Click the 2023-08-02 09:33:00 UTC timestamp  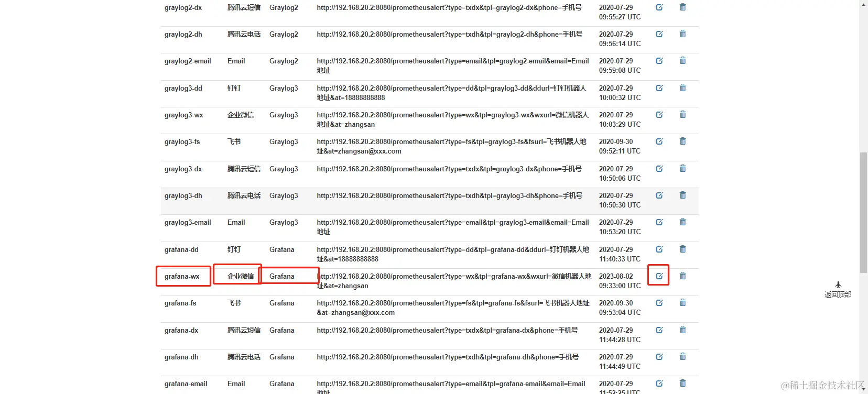coord(620,281)
